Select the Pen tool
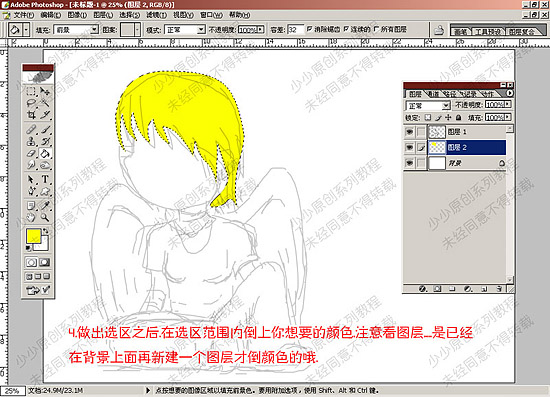550x397 pixels. (x=32, y=191)
